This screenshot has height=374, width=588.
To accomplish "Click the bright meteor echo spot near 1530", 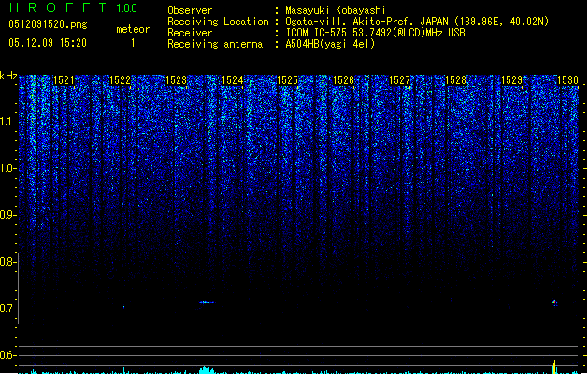I will coord(555,302).
